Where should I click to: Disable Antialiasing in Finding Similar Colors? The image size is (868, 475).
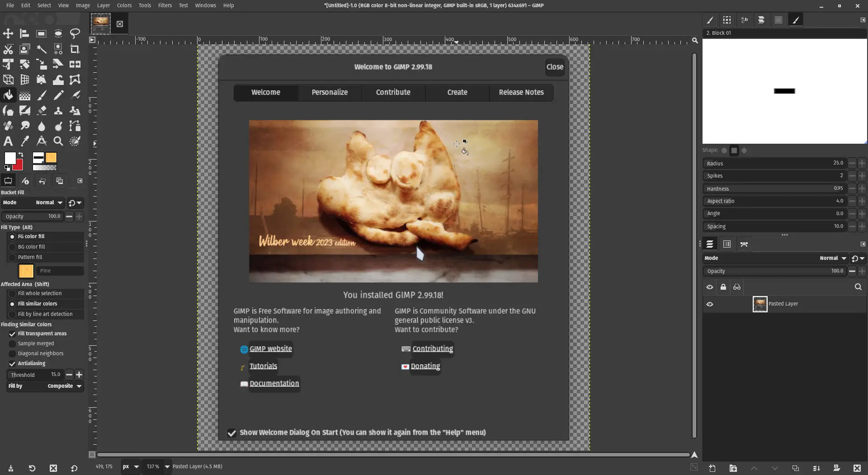tap(12, 363)
